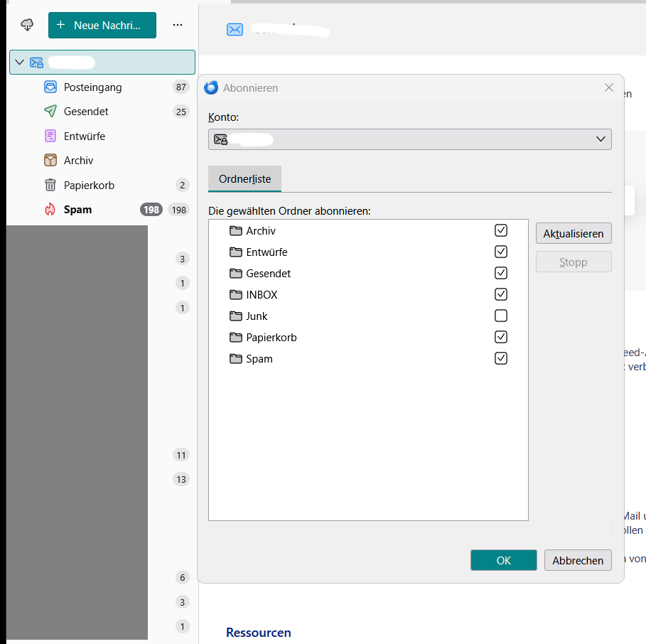This screenshot has height=644, width=646.
Task: Click the Archiv box icon
Action: click(x=50, y=160)
